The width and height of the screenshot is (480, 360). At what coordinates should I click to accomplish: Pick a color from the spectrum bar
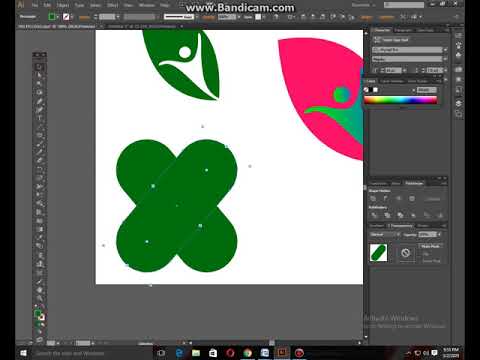pyautogui.click(x=400, y=100)
